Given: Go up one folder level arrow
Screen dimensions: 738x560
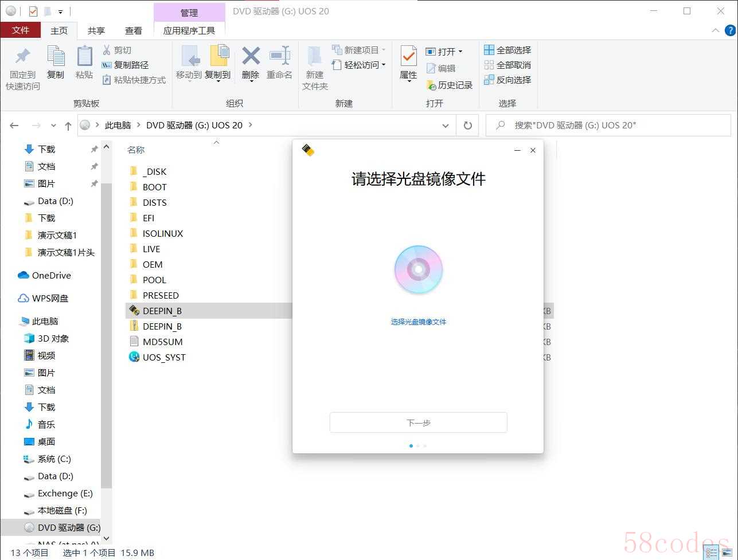Looking at the screenshot, I should point(68,125).
